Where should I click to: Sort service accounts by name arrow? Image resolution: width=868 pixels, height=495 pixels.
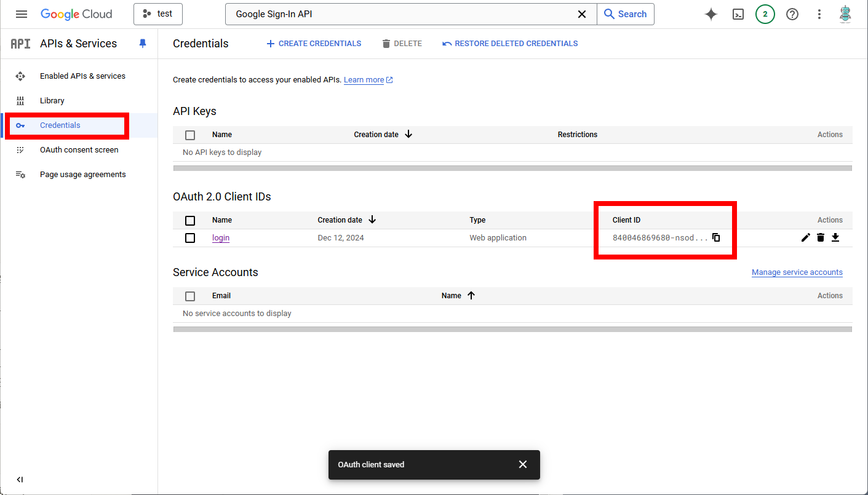click(471, 295)
